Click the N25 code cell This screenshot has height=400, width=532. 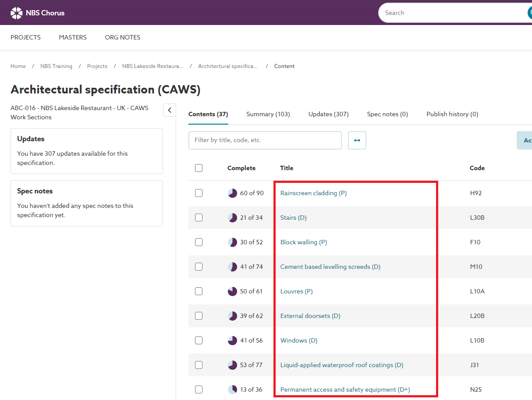coord(476,389)
